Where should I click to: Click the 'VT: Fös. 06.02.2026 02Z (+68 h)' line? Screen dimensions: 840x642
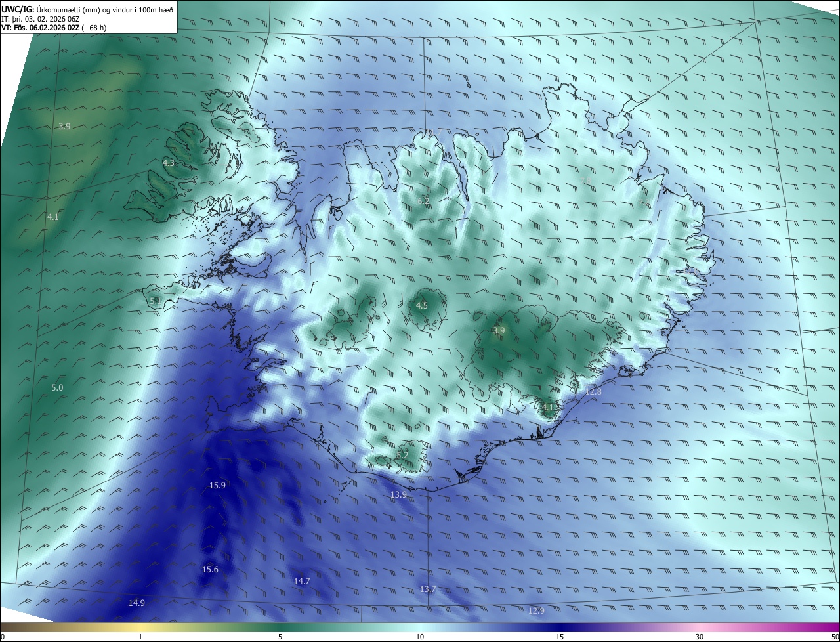coord(54,28)
